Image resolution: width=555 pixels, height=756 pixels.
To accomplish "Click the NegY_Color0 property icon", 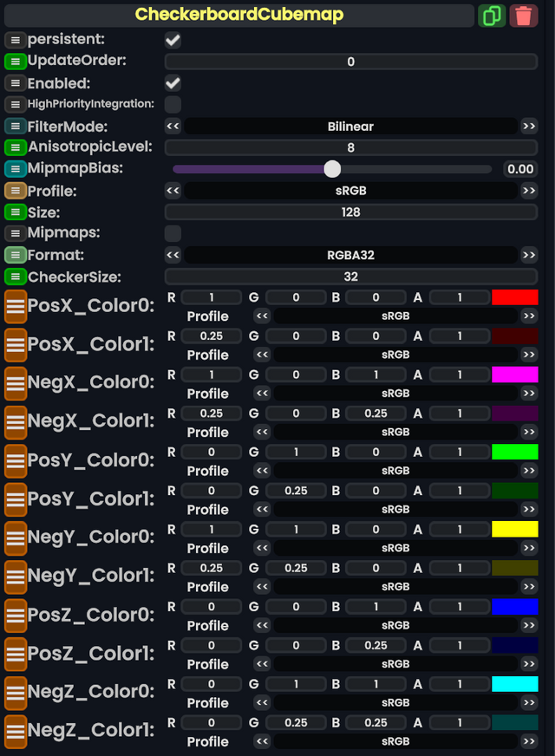I will (x=15, y=538).
